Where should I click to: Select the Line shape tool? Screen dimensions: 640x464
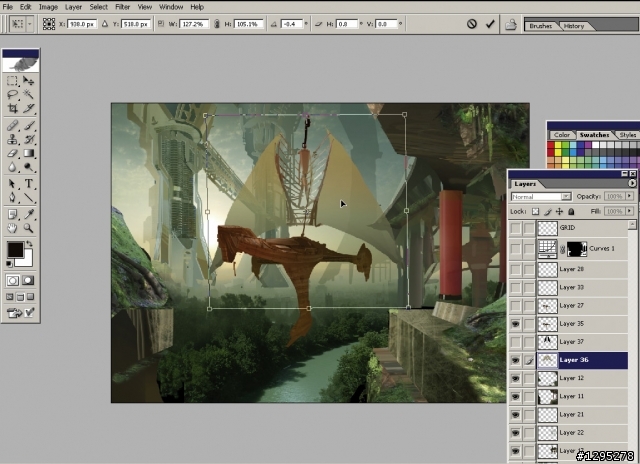click(x=28, y=198)
